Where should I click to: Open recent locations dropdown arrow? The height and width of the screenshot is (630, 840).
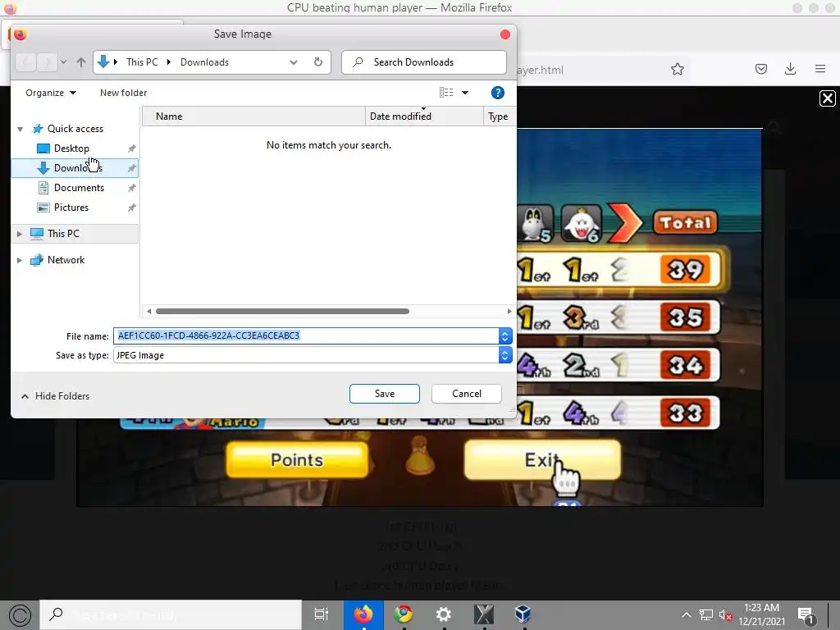pyautogui.click(x=64, y=62)
